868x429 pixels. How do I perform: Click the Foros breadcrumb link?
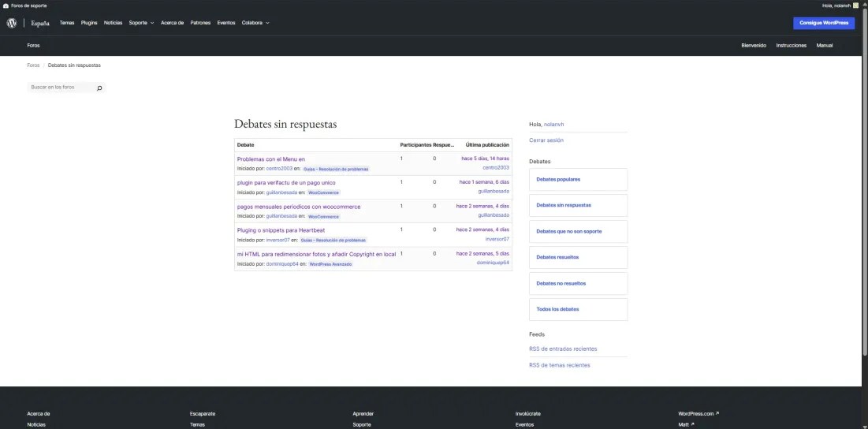(x=33, y=65)
